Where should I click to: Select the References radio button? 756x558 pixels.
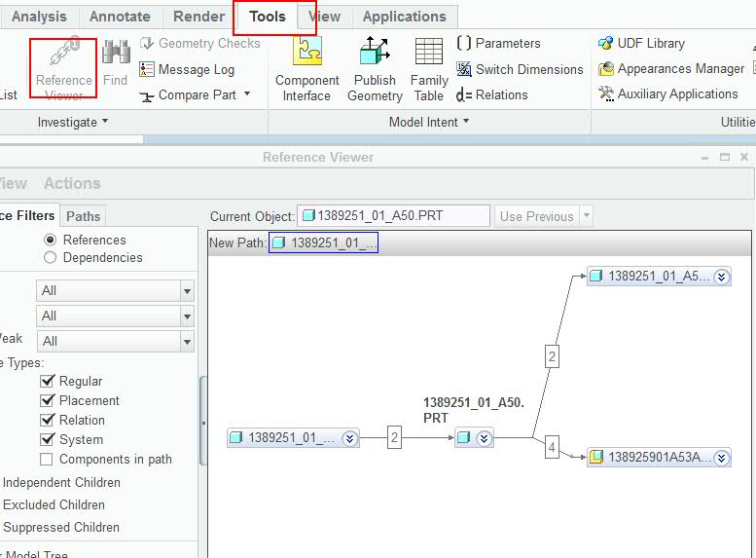(x=51, y=240)
